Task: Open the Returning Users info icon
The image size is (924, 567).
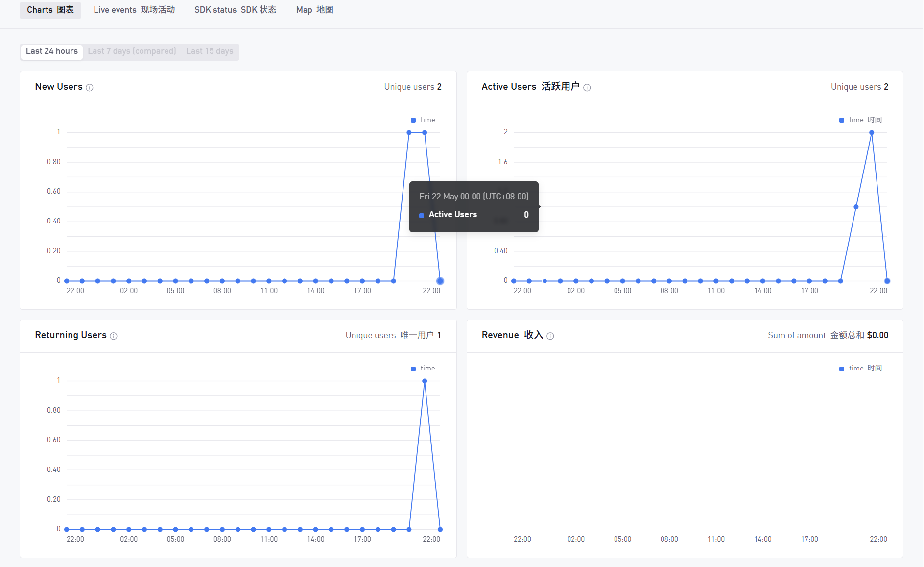Action: (114, 336)
